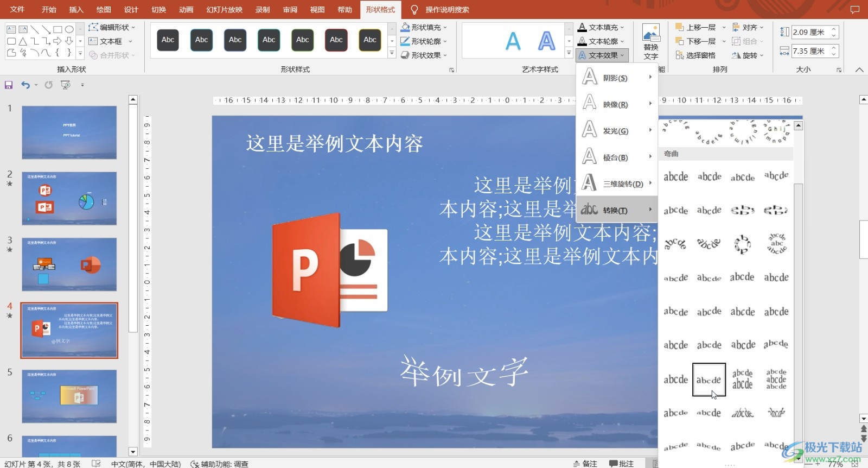
Task: Open the 文件 (File) tab
Action: [x=17, y=10]
